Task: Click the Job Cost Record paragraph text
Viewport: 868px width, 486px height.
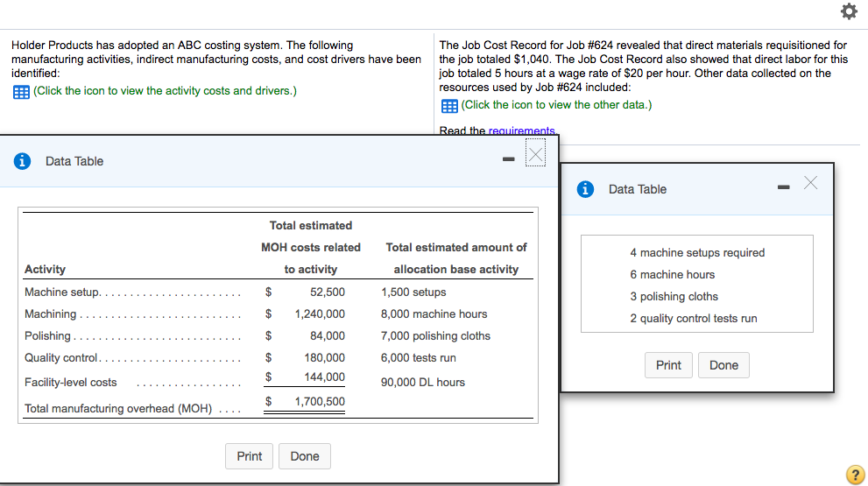Action: pyautogui.click(x=643, y=67)
